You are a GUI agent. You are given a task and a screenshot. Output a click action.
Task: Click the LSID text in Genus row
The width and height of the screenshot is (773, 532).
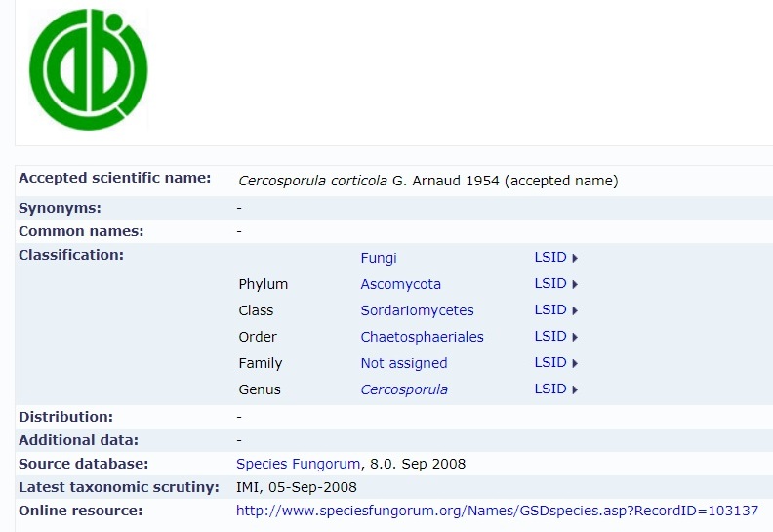(550, 389)
